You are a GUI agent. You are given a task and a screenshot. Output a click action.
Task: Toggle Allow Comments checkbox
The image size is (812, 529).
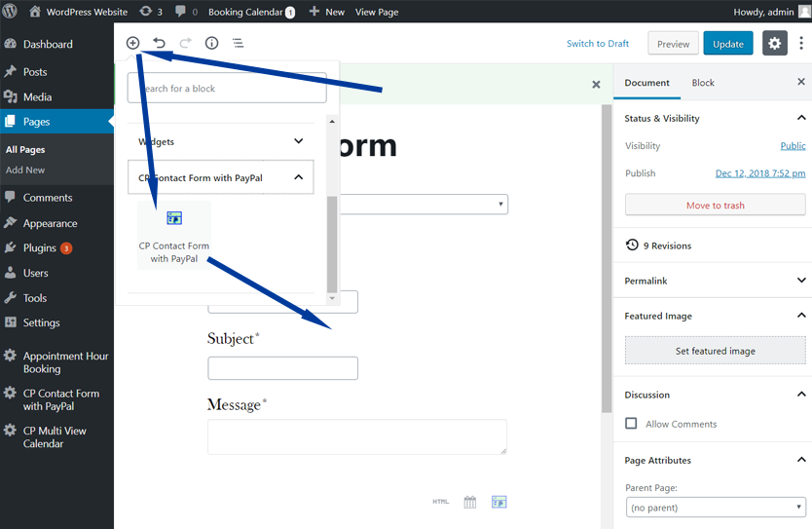[x=631, y=424]
